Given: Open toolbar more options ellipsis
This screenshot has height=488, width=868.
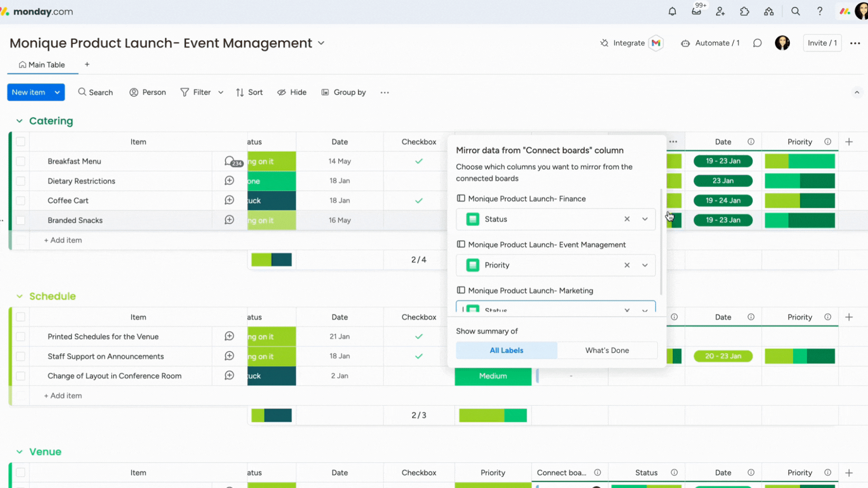Looking at the screenshot, I should tap(385, 93).
